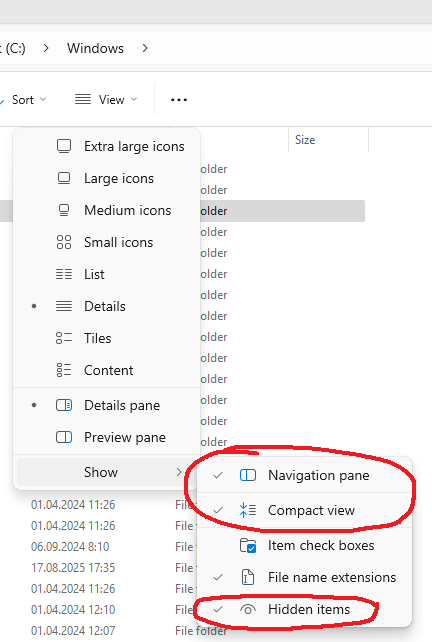
Task: Toggle Details pane menu entry
Action: coord(106,405)
